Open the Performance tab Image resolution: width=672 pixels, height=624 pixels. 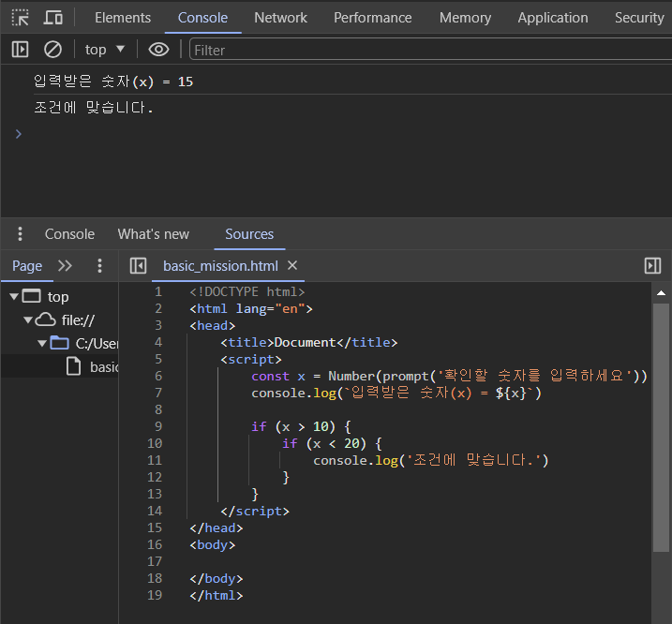(373, 18)
